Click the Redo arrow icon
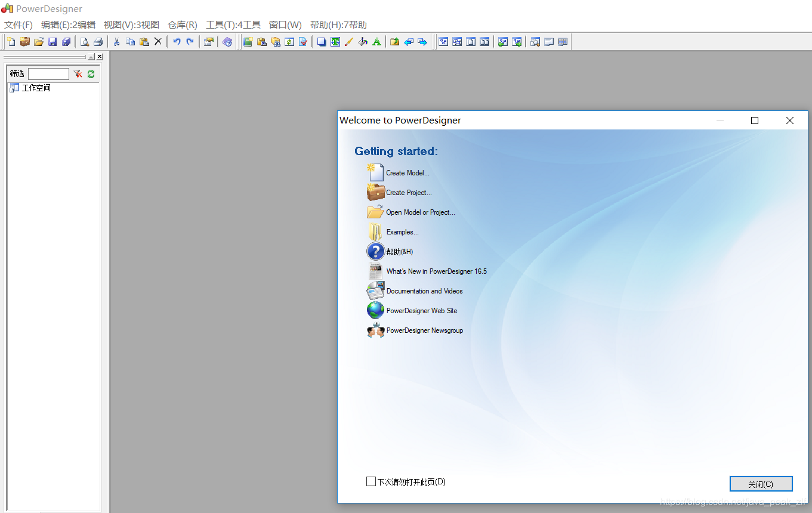This screenshot has height=513, width=812. 190,42
